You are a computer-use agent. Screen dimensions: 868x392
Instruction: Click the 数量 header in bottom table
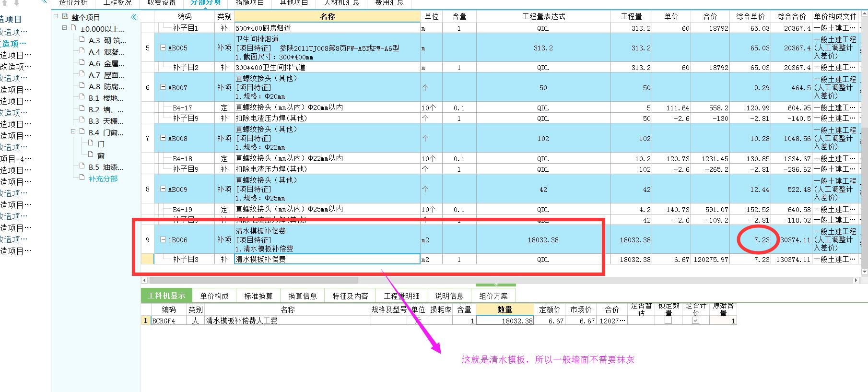505,309
